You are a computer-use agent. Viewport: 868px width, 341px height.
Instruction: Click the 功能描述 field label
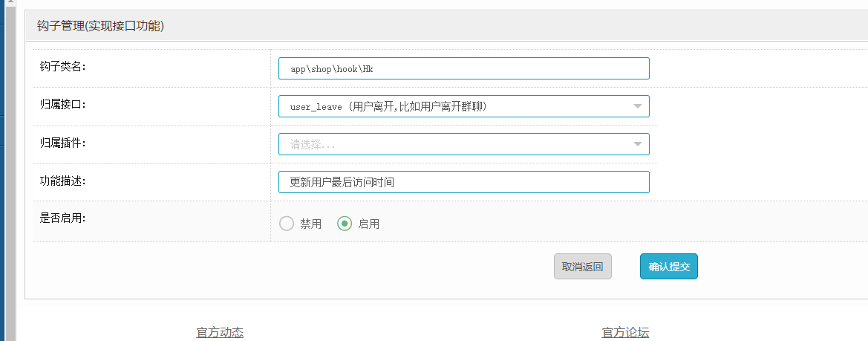coord(62,181)
